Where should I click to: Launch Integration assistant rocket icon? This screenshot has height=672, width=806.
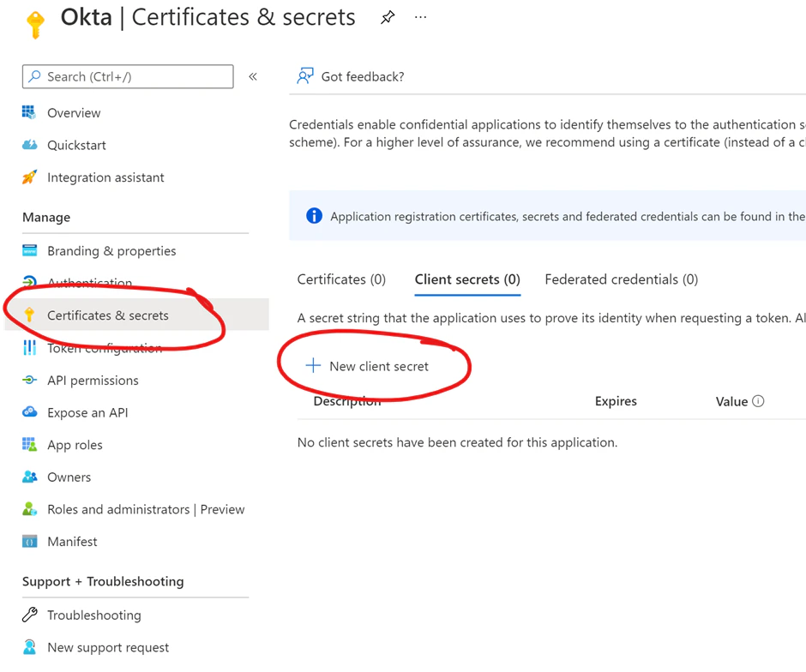[29, 177]
